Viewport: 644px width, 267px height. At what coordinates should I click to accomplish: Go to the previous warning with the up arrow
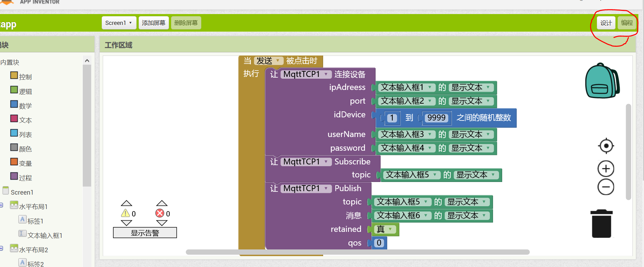(126, 203)
